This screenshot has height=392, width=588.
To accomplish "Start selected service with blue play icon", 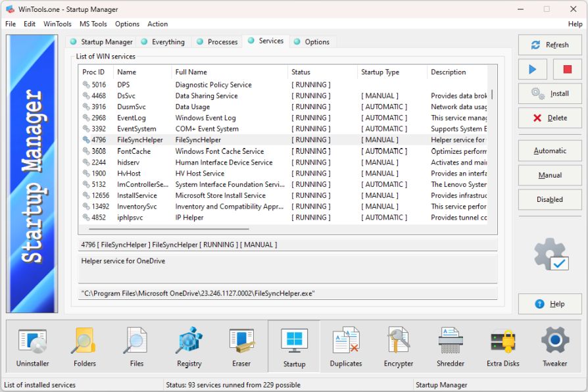I will tap(533, 70).
